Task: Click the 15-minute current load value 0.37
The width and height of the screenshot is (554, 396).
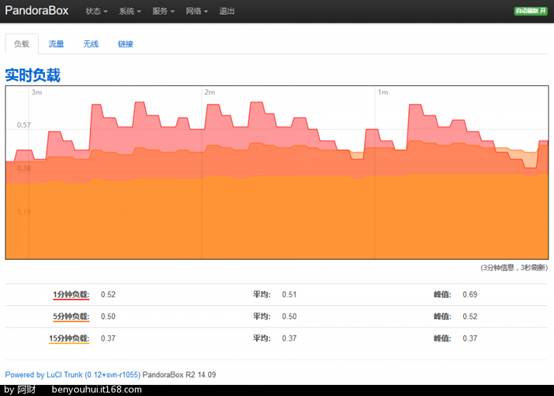Action: (108, 338)
